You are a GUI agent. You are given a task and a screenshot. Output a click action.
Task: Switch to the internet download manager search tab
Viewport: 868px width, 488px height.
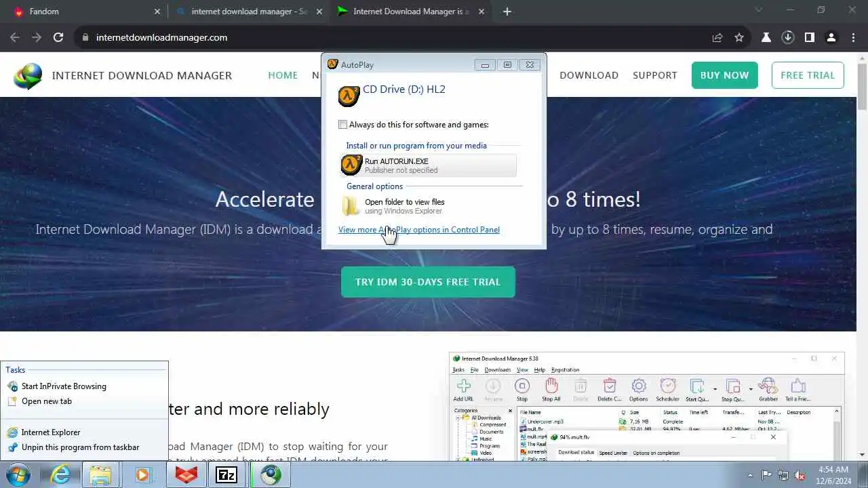coord(248,12)
